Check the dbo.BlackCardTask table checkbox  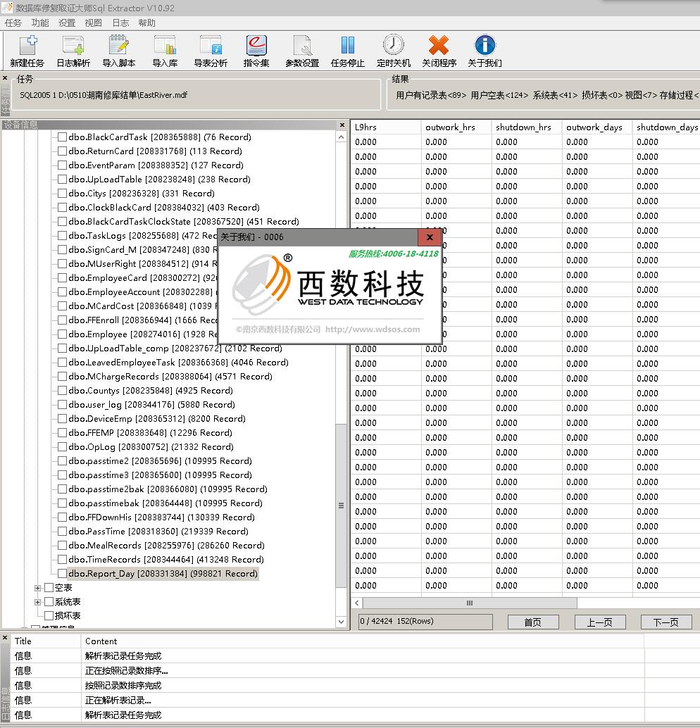pos(62,137)
